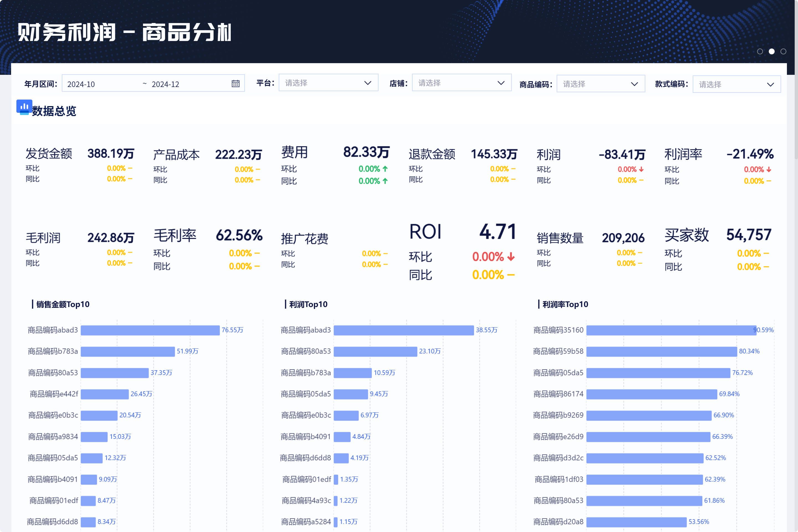Image resolution: width=798 pixels, height=532 pixels.
Task: Click the 23.10万 bar in the profit Top10 chart
Action: pos(375,352)
